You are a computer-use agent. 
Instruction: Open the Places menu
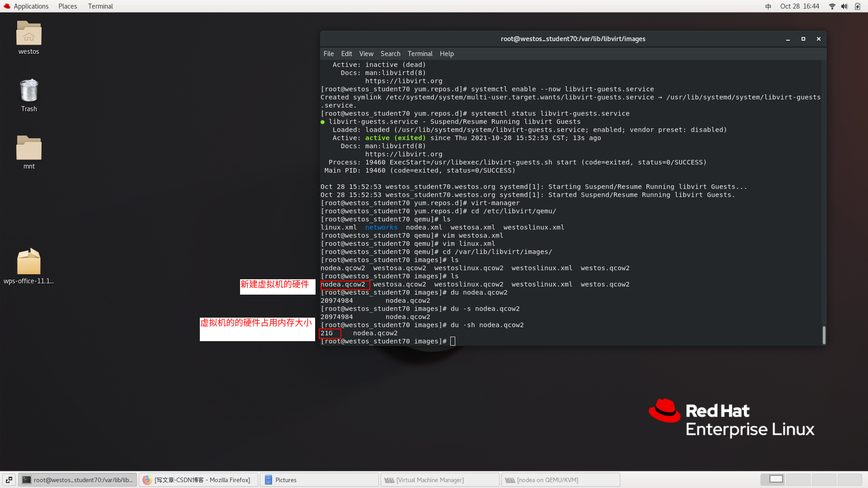click(67, 6)
